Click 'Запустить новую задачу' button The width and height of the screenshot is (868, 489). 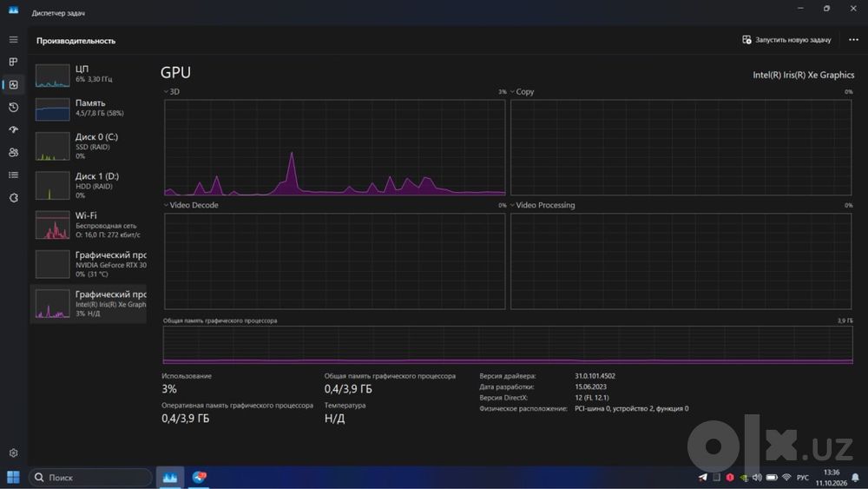pos(786,40)
